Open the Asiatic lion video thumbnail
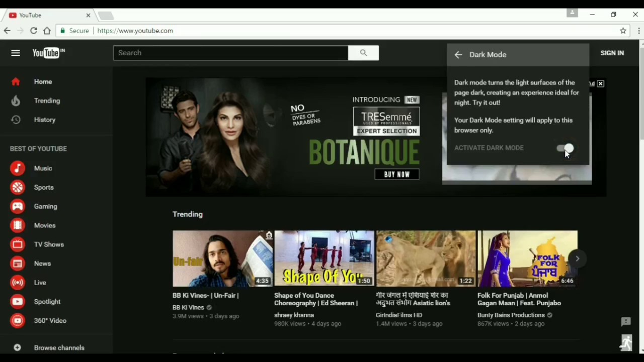The width and height of the screenshot is (644, 362). coord(426,258)
